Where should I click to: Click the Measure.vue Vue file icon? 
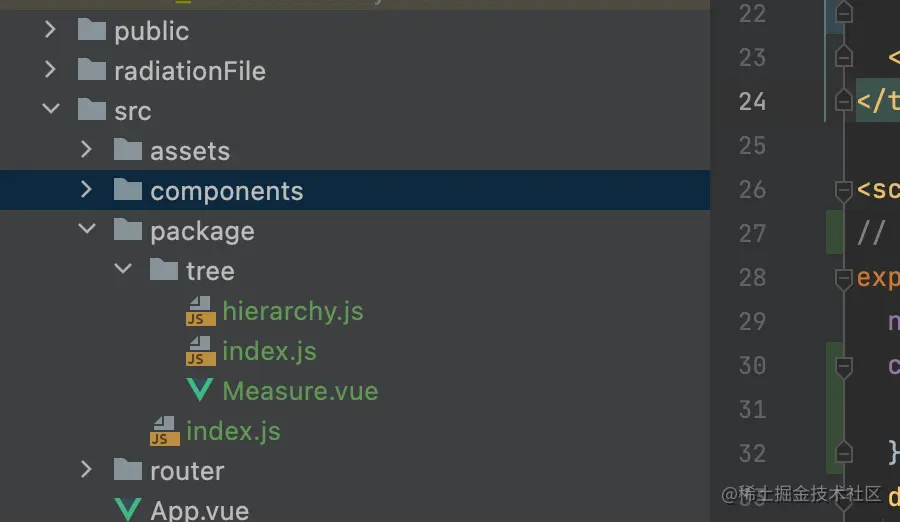point(200,390)
